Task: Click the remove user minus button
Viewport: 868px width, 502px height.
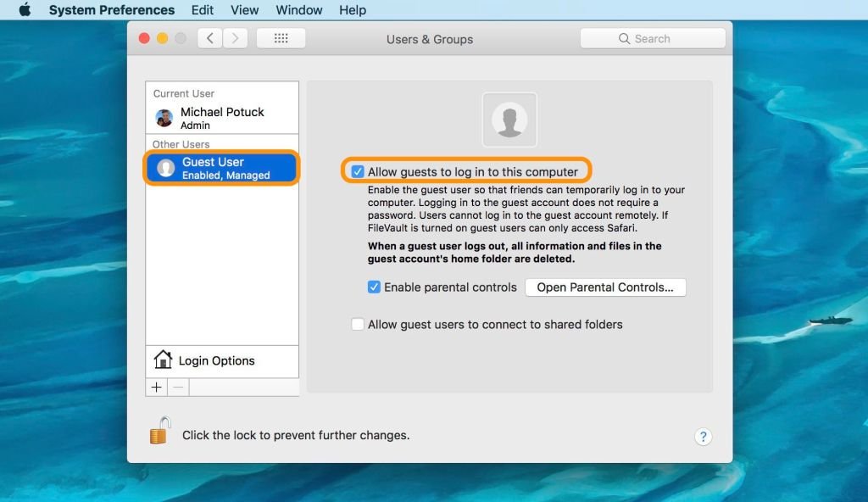Action: point(177,388)
